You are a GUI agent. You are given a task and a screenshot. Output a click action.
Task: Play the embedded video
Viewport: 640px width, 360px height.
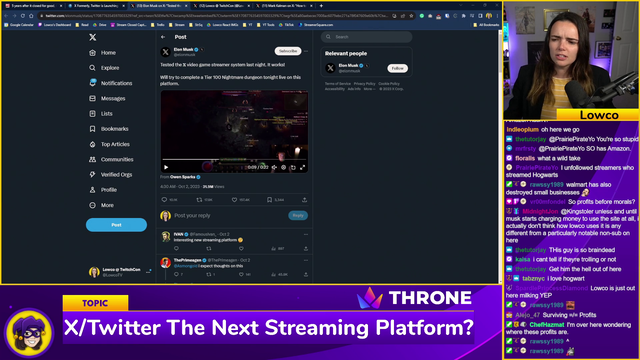(x=166, y=167)
